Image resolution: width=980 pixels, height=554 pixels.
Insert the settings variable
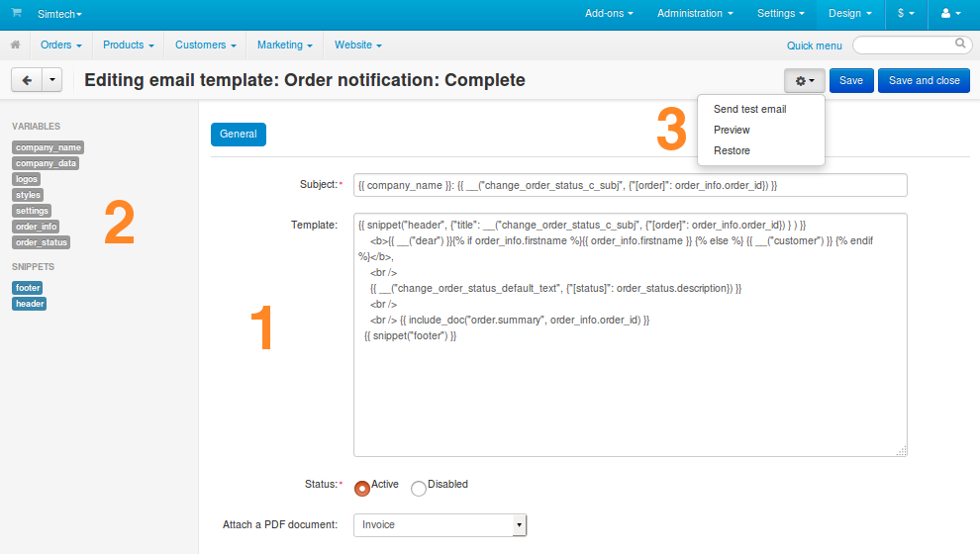click(x=32, y=211)
